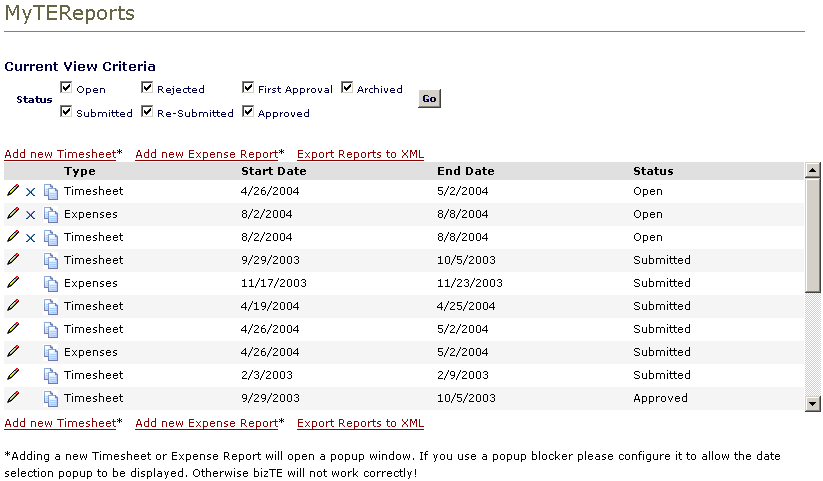Select the 11/17/2003 start date cell
Screen dimensions: 823x481
click(x=273, y=283)
